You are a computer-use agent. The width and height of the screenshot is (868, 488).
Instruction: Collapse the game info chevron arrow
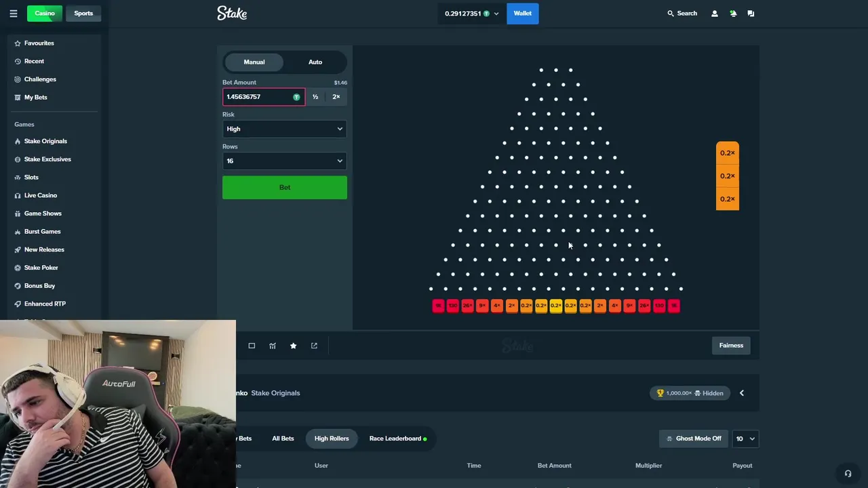pyautogui.click(x=742, y=393)
